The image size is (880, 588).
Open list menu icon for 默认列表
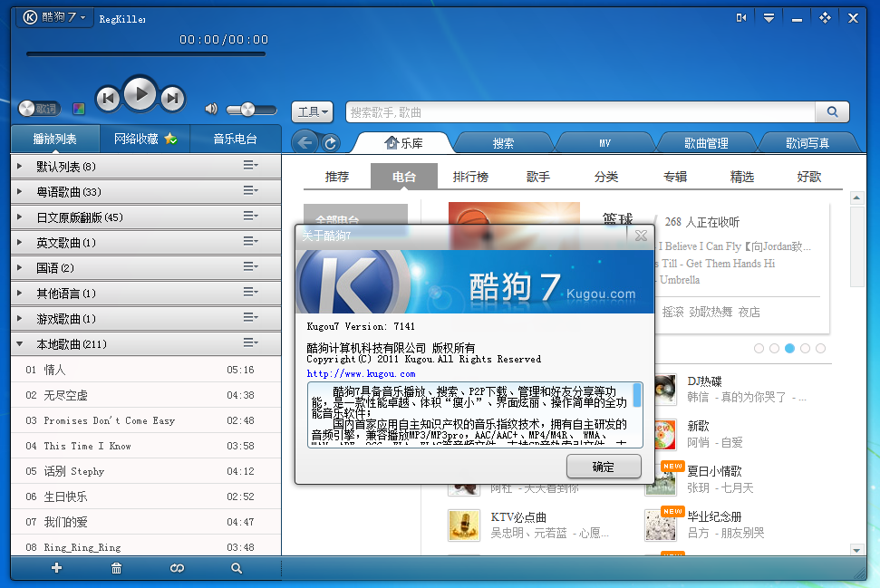(x=250, y=165)
